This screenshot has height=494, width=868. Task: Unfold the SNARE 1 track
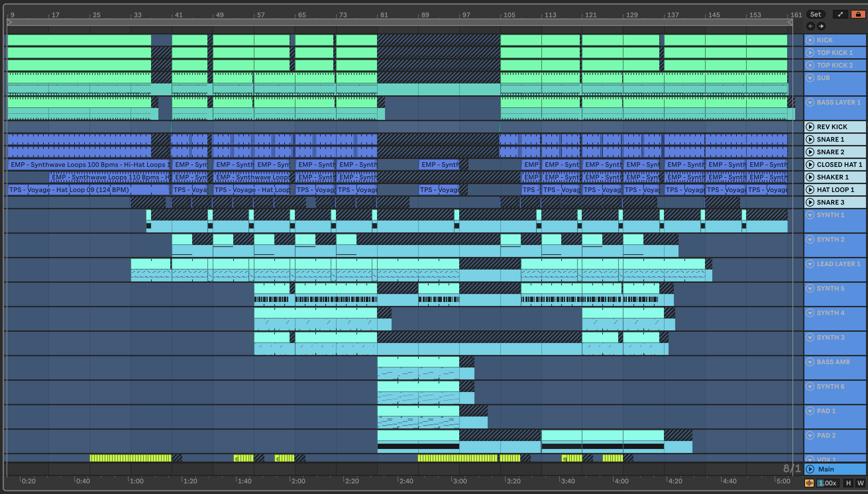[810, 139]
